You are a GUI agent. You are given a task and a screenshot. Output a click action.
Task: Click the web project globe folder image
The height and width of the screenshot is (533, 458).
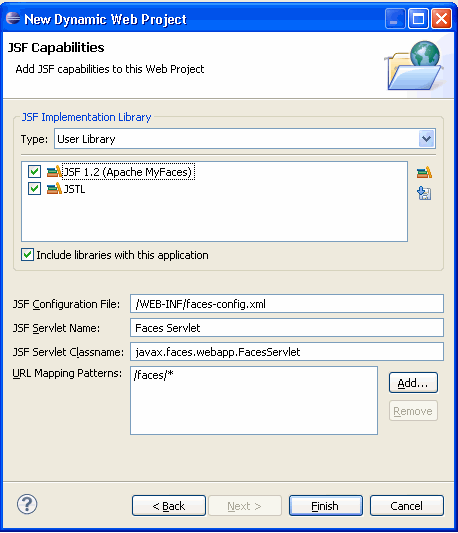coord(415,66)
